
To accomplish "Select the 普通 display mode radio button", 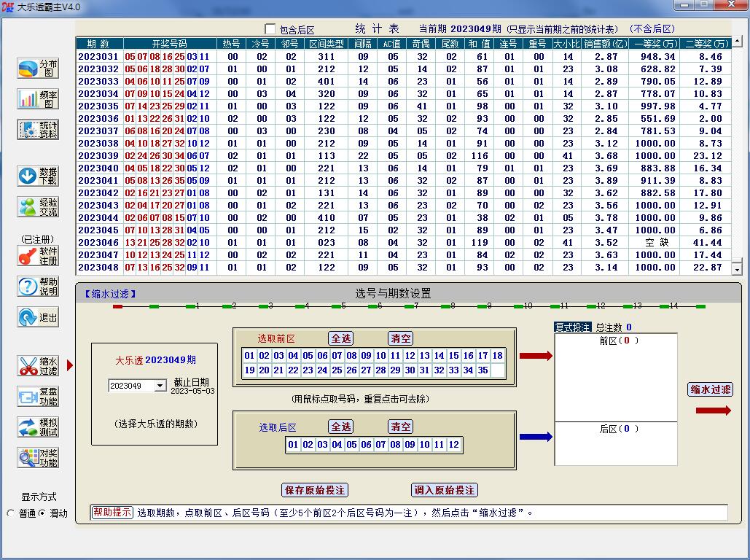I will [11, 513].
